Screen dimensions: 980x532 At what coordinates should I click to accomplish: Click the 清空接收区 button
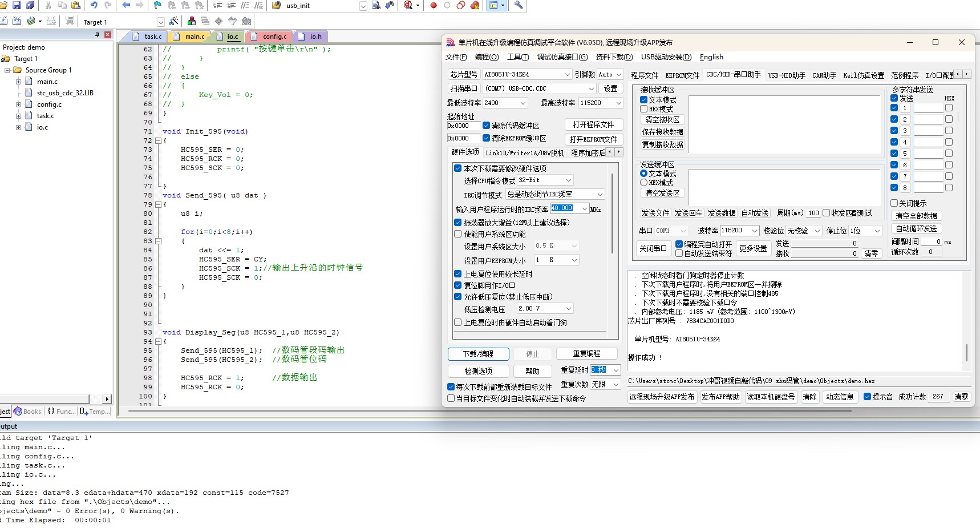click(x=662, y=120)
